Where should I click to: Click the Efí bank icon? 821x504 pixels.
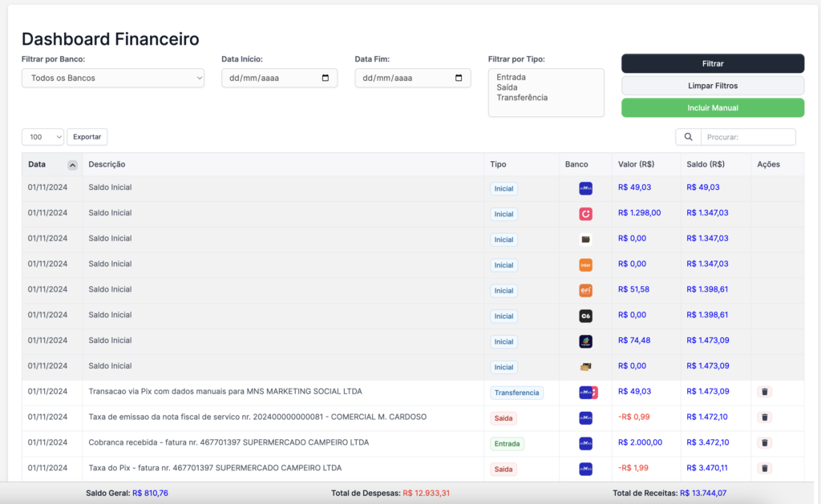[x=586, y=289]
